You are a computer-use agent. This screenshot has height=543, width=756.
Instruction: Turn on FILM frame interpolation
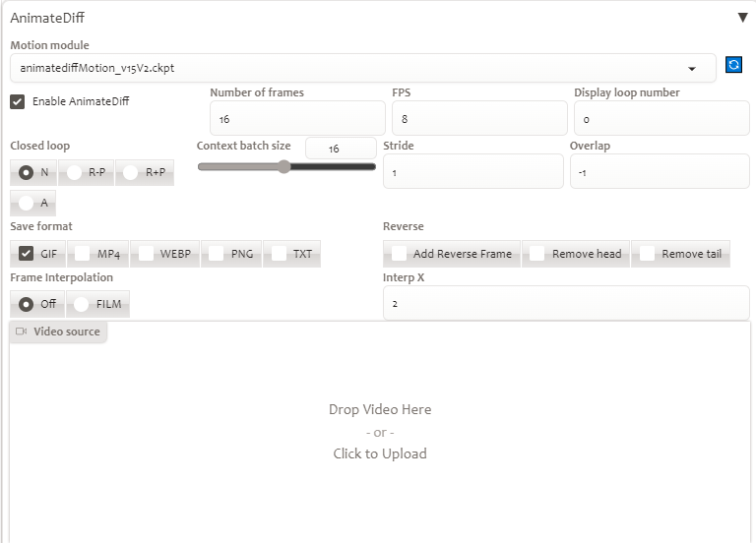[81, 304]
